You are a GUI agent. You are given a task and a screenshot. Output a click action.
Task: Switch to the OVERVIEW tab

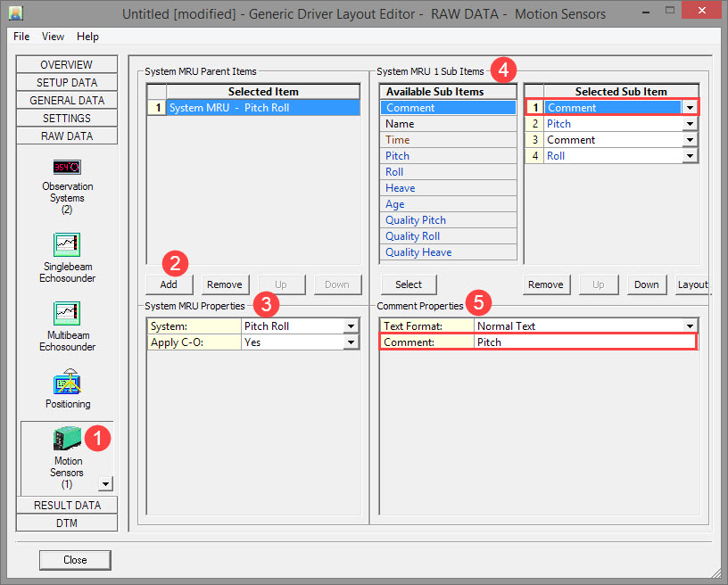[67, 64]
